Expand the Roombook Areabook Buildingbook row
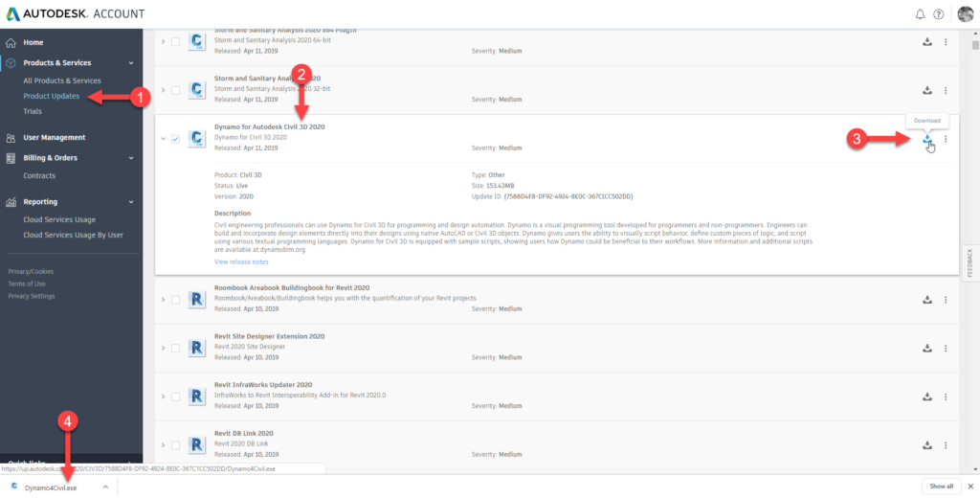Viewport: 980px width, 499px height. pos(163,300)
